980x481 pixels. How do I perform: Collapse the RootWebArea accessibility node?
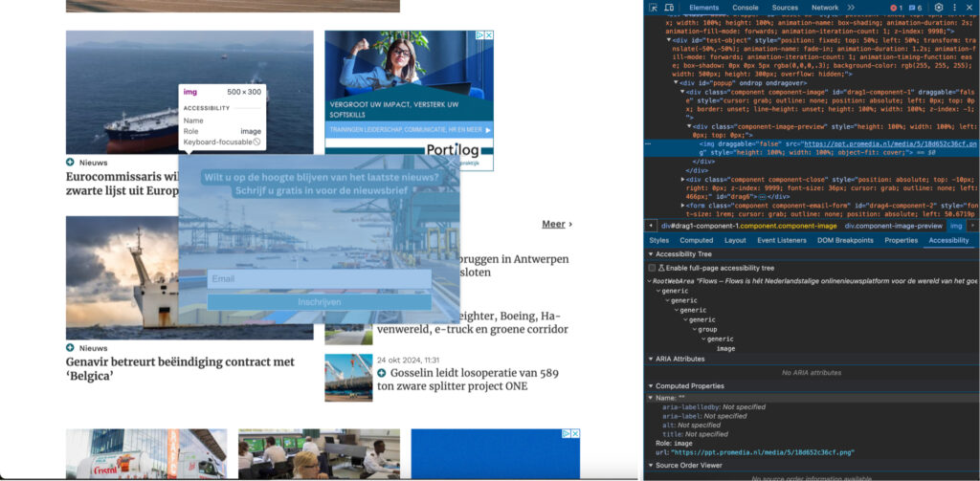[x=650, y=282]
